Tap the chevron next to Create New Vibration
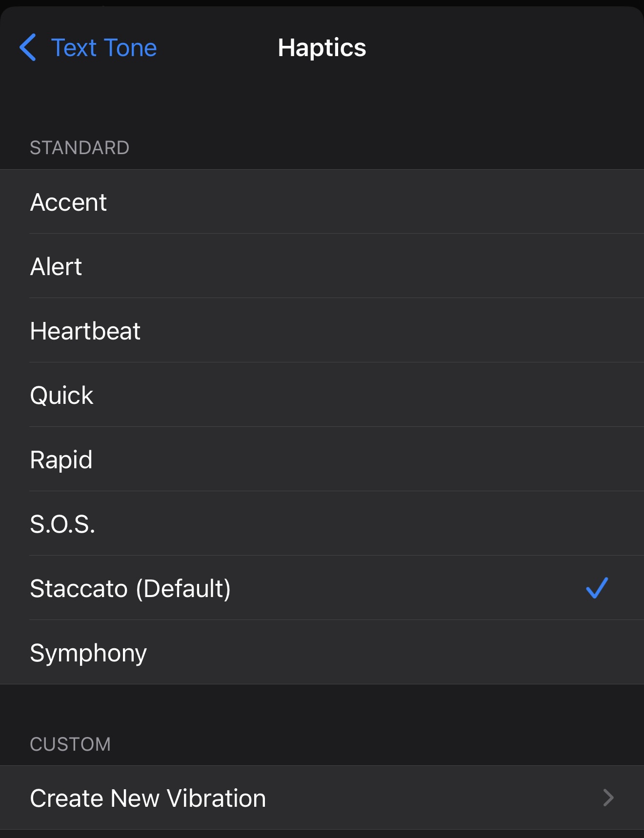The height and width of the screenshot is (838, 644). 608,798
